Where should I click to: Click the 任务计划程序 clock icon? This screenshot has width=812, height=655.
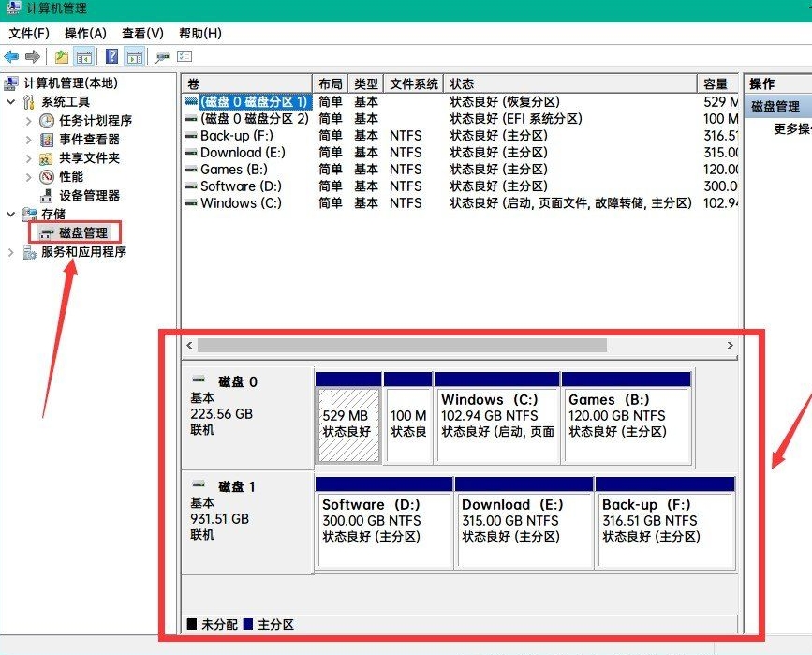click(x=47, y=121)
